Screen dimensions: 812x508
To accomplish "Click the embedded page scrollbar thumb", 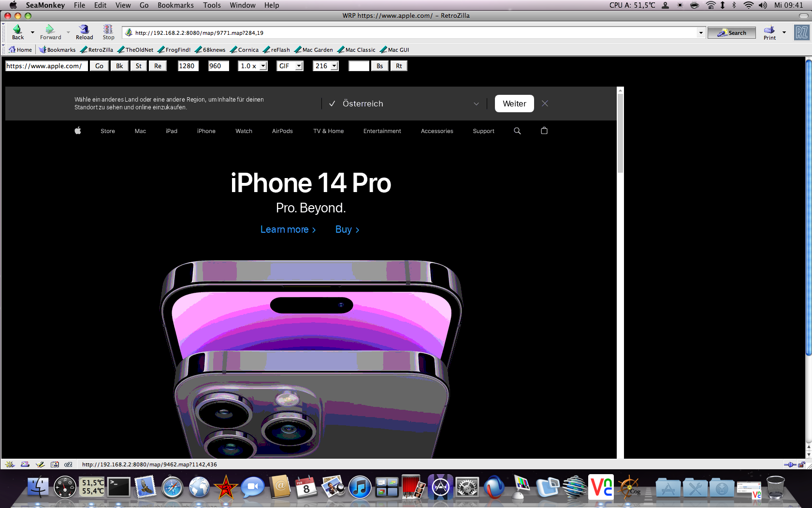I will point(621,133).
